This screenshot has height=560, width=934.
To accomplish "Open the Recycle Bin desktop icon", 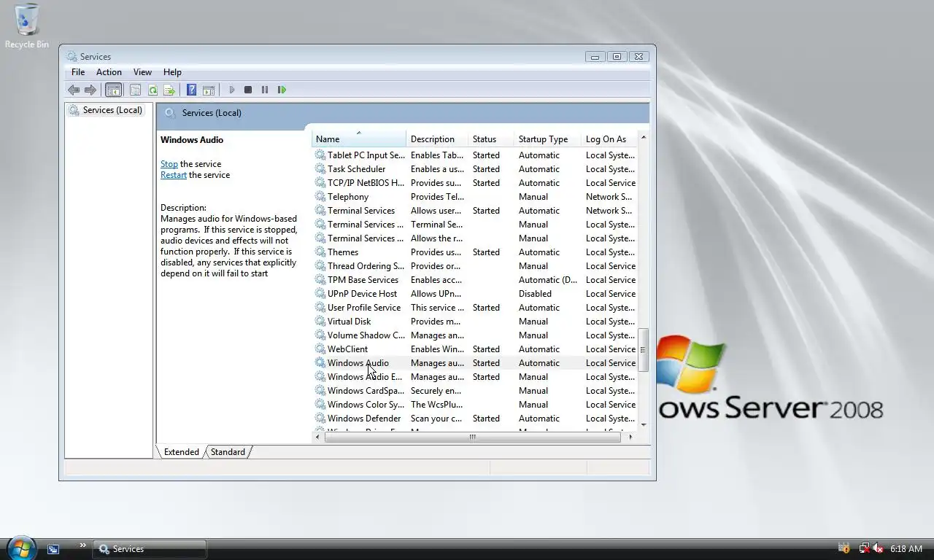I will (x=27, y=26).
